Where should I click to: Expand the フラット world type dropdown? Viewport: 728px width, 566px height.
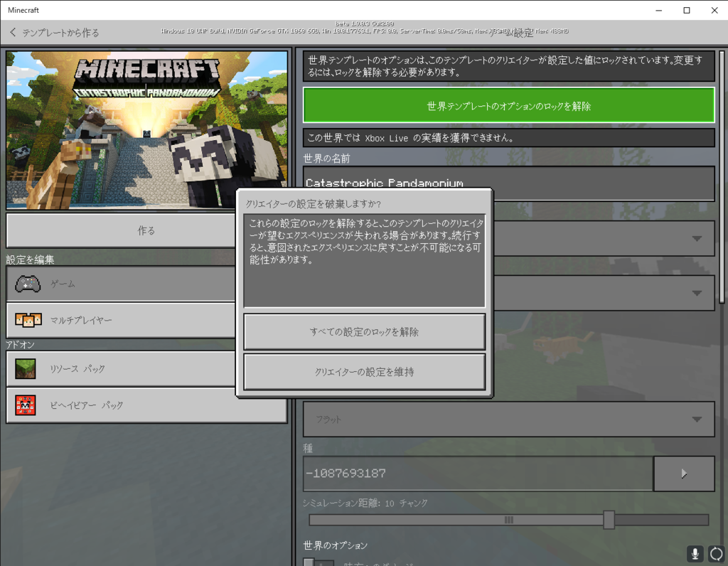[x=509, y=420]
